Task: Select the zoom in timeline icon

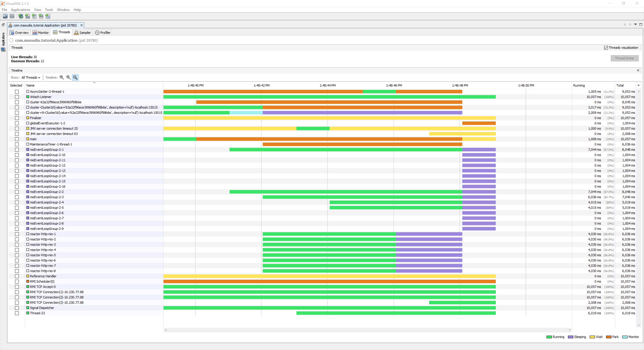Action: tap(62, 77)
